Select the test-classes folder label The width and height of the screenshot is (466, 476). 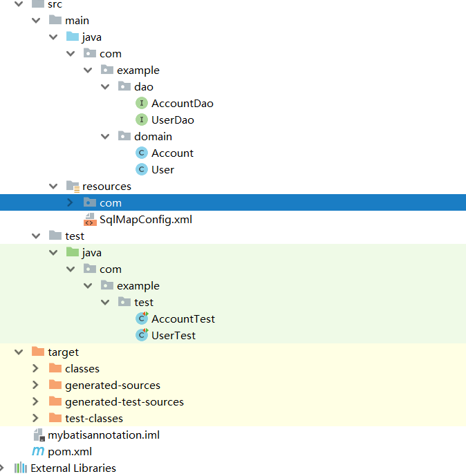pos(94,419)
